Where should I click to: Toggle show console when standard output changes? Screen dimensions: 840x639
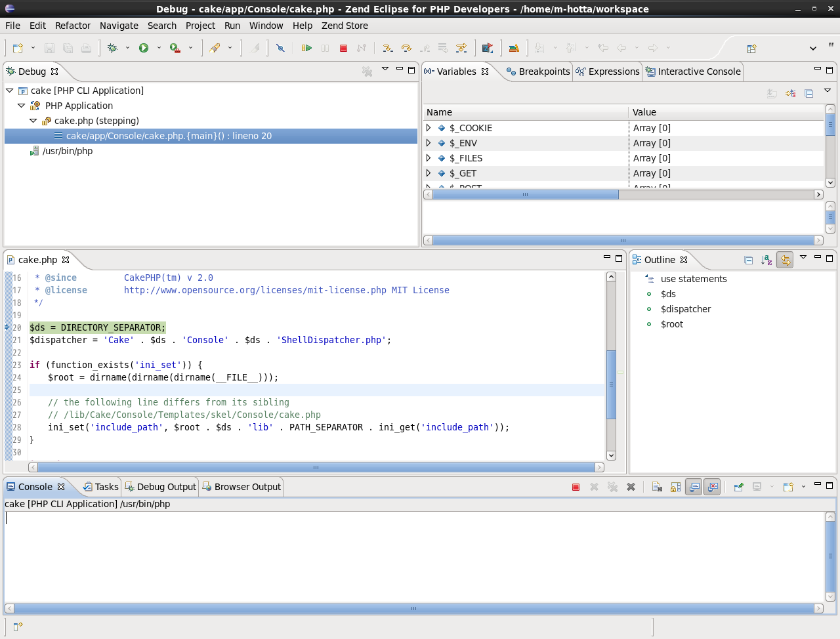694,487
